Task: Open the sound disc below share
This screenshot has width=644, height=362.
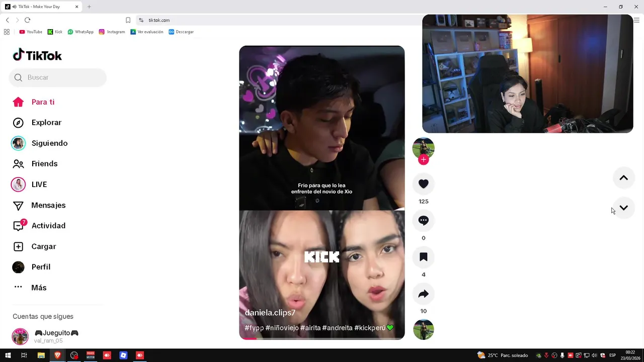Action: point(423,329)
